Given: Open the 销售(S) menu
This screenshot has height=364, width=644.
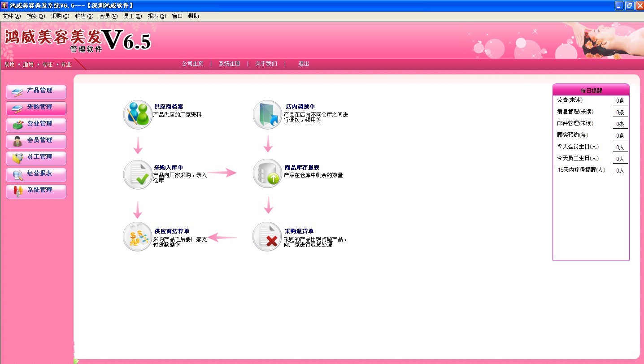Looking at the screenshot, I should (84, 16).
